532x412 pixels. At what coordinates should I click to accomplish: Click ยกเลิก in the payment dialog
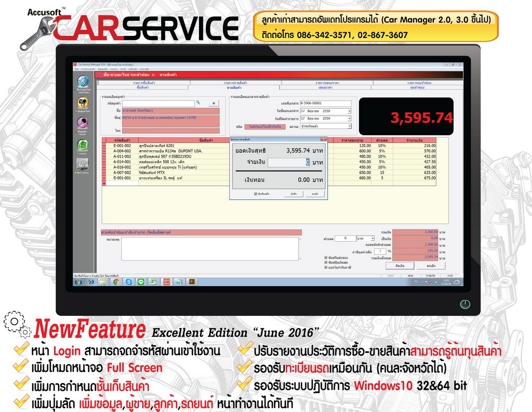(x=315, y=194)
